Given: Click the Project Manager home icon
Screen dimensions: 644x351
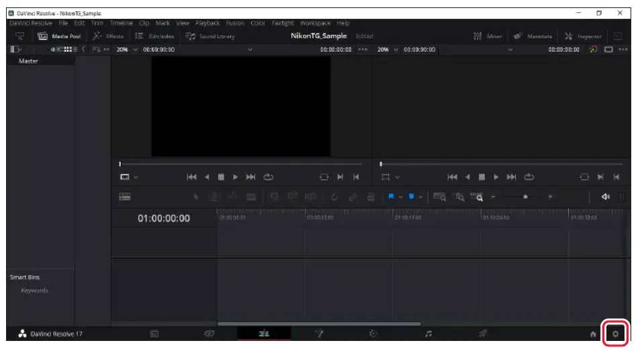Looking at the screenshot, I should coord(593,334).
